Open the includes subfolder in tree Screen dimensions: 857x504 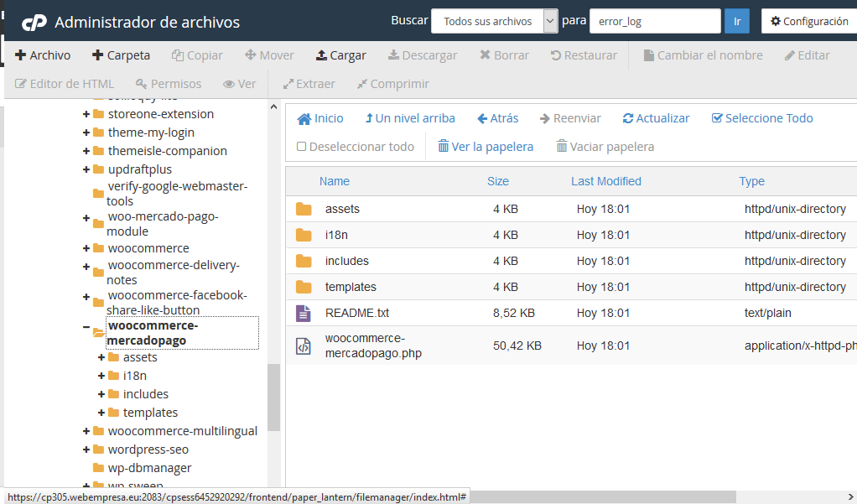coord(145,394)
